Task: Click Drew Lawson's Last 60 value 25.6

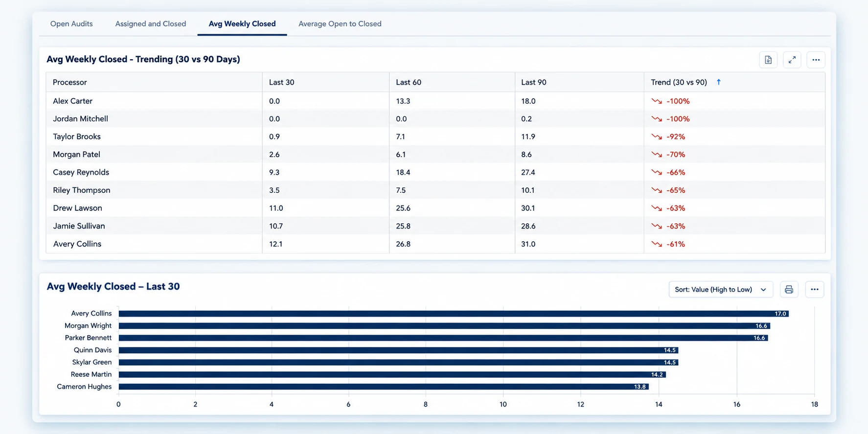Action: (x=403, y=208)
